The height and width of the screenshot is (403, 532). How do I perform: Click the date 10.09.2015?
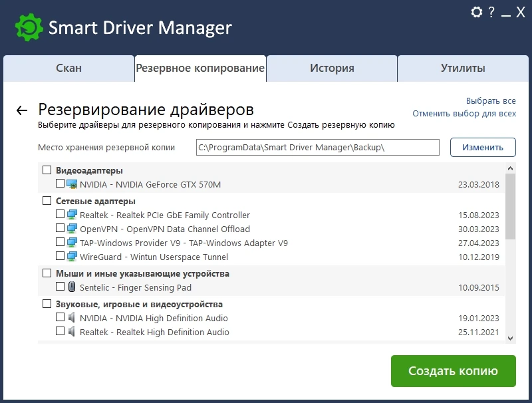478,287
